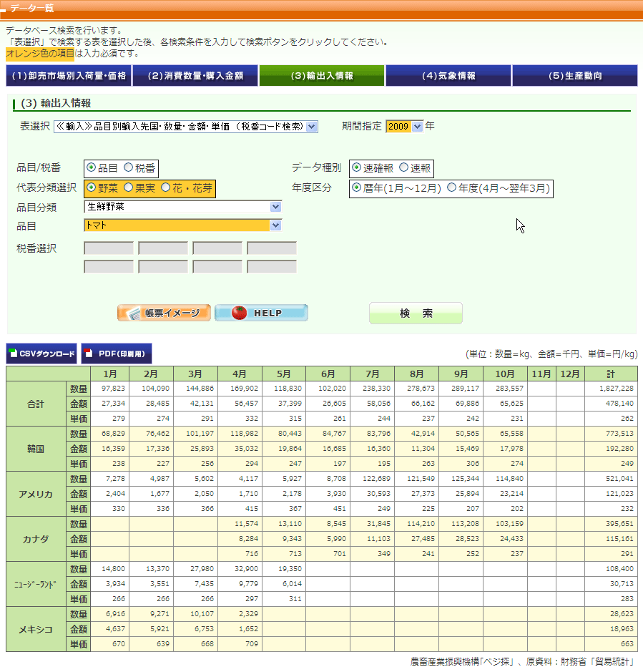Click the CSVダウンロード button

click(41, 354)
